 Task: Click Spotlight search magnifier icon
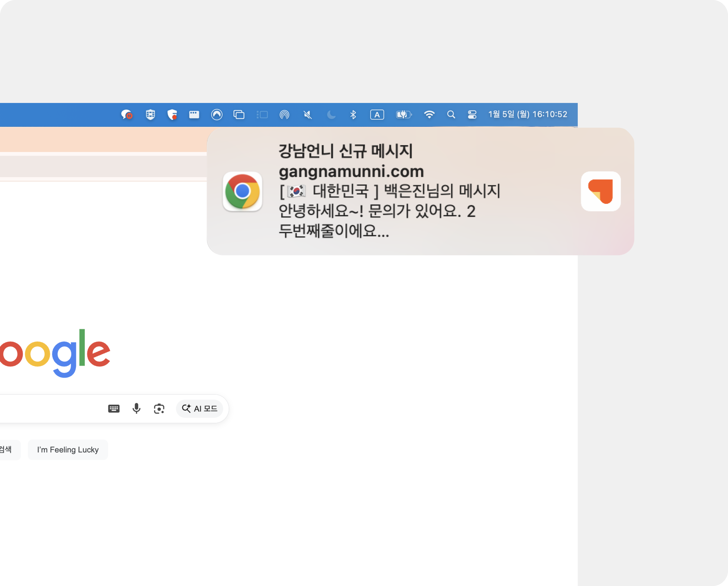pyautogui.click(x=451, y=115)
